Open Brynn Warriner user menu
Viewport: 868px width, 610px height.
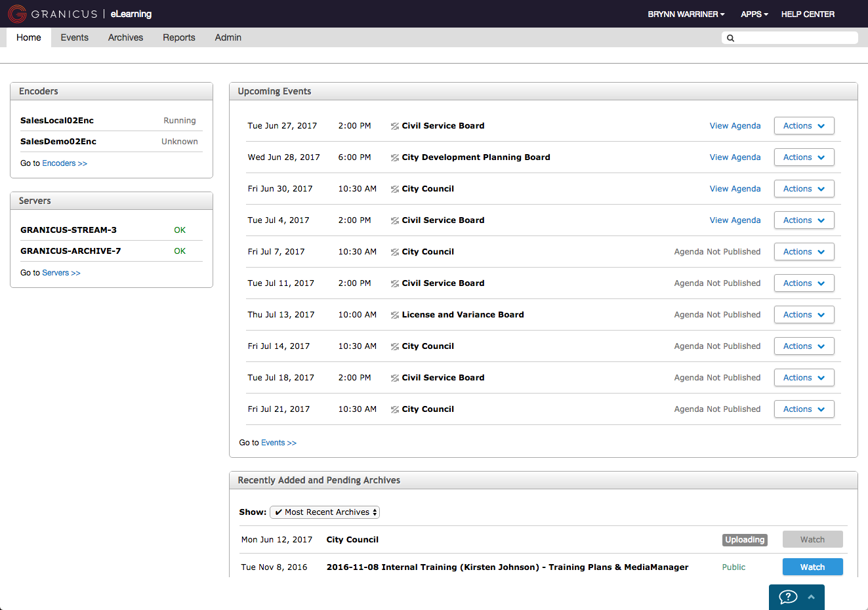pos(686,14)
